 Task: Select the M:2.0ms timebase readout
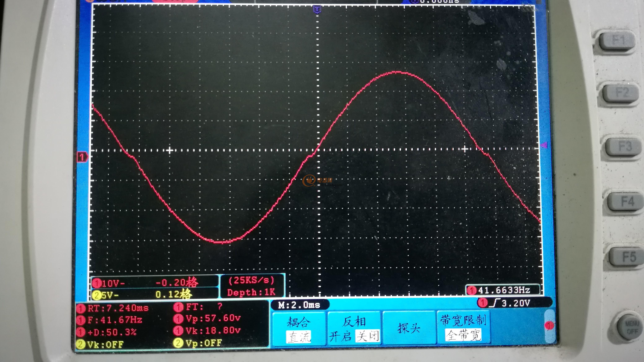click(299, 305)
